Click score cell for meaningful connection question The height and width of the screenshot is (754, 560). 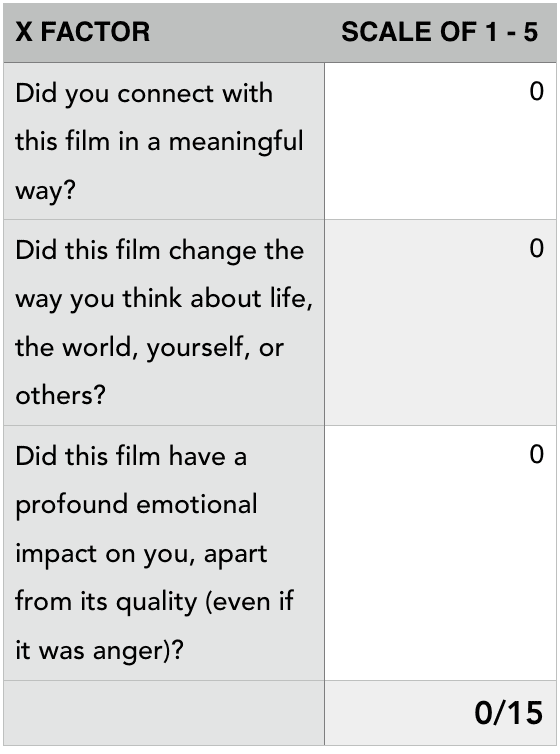click(440, 141)
